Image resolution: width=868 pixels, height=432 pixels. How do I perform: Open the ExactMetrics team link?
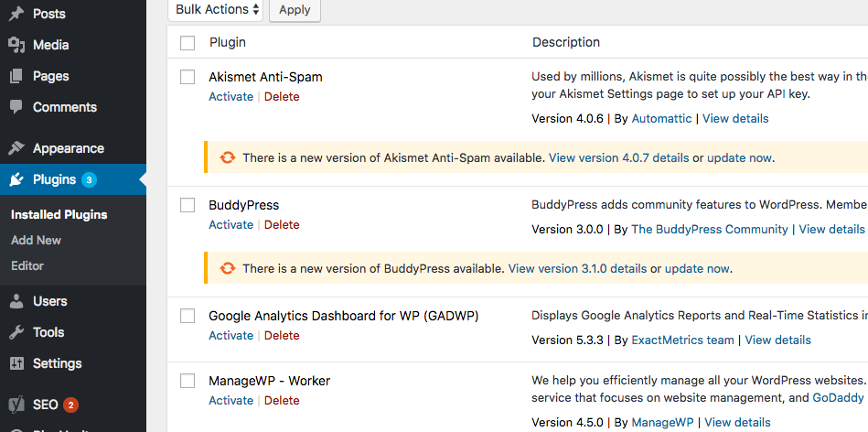coord(682,340)
